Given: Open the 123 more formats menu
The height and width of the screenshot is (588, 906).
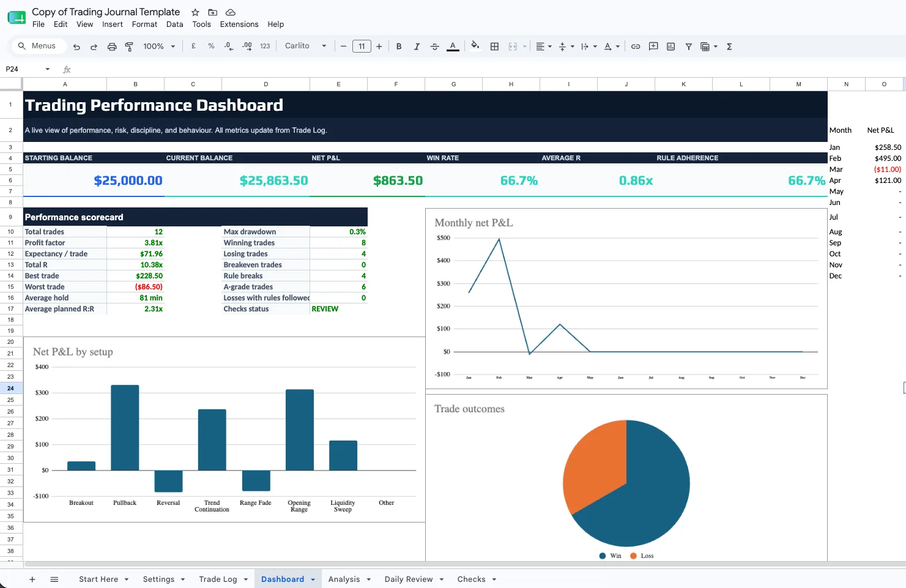Looking at the screenshot, I should pyautogui.click(x=265, y=47).
